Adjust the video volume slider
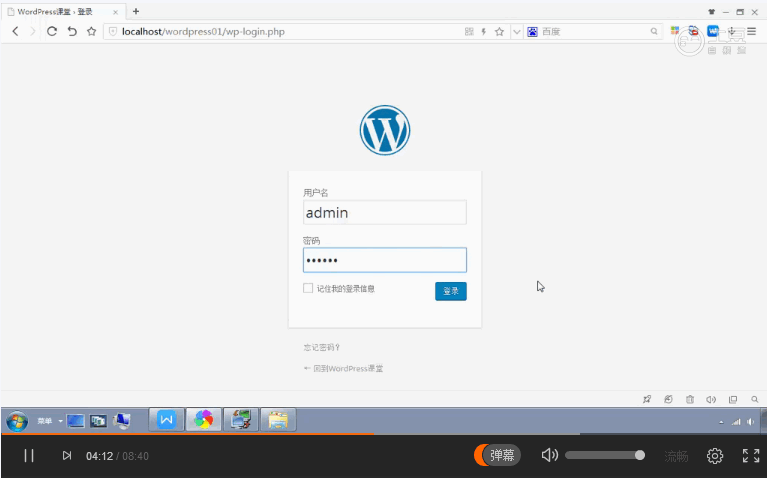This screenshot has height=478, width=767. point(605,455)
